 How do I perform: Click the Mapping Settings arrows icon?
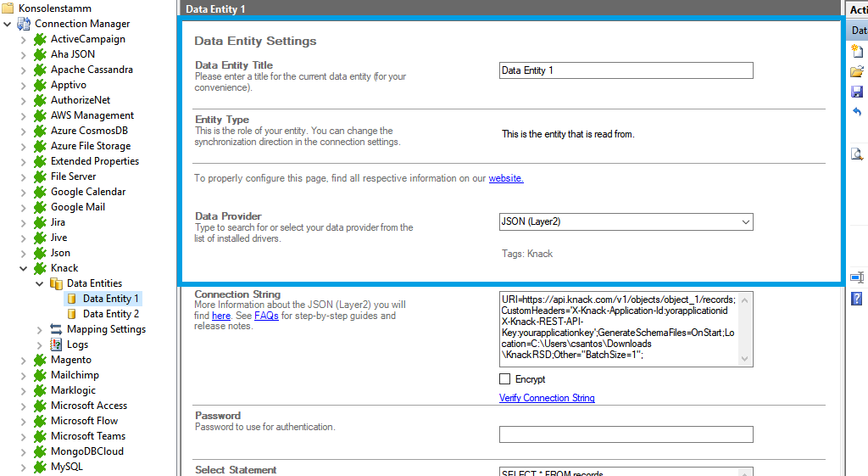click(56, 329)
